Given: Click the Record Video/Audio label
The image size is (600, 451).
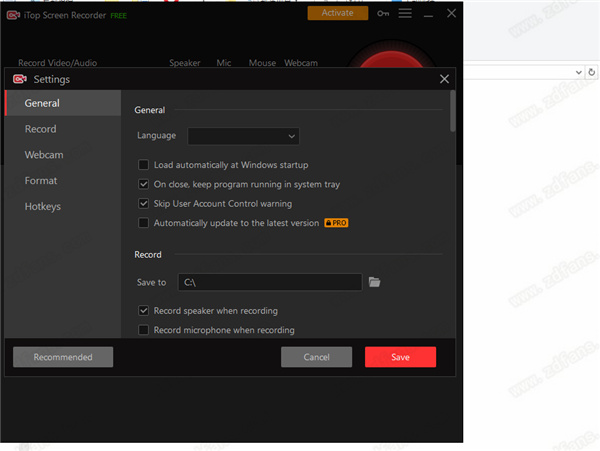Looking at the screenshot, I should (57, 63).
